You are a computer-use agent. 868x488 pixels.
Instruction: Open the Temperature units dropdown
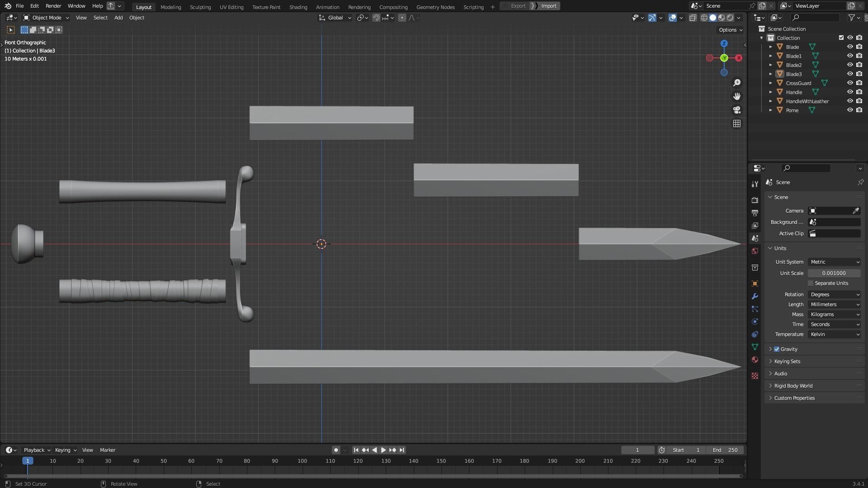[835, 334]
